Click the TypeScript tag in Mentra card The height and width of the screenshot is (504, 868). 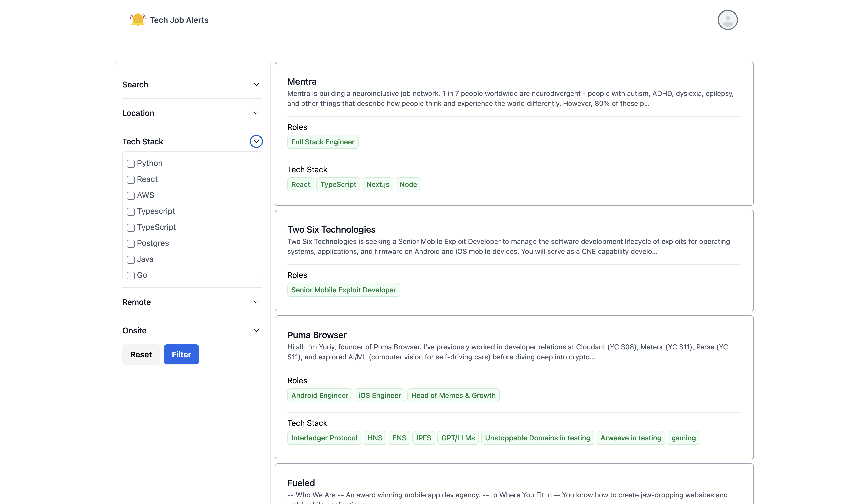point(338,185)
